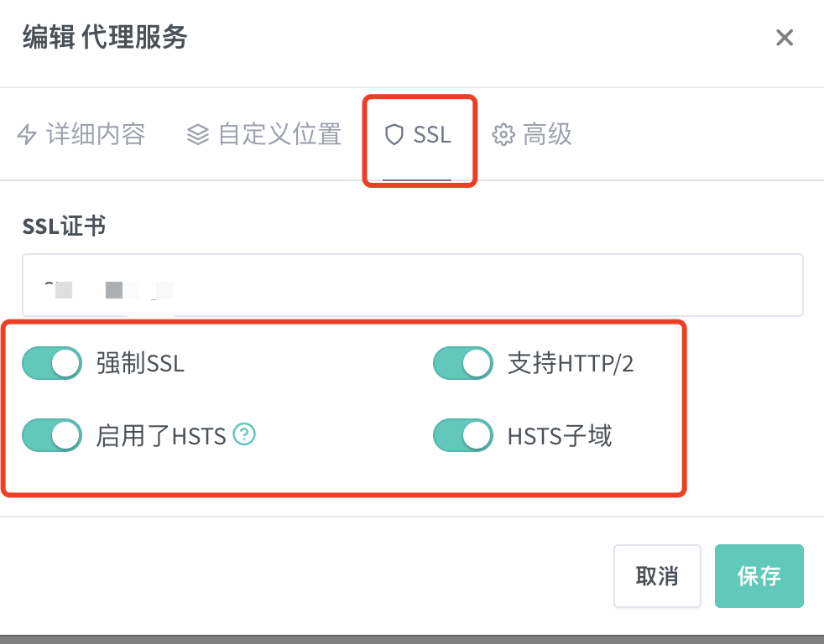This screenshot has width=824, height=644.
Task: Click the lightning bolt icon beside 详细内容
Action: click(27, 134)
